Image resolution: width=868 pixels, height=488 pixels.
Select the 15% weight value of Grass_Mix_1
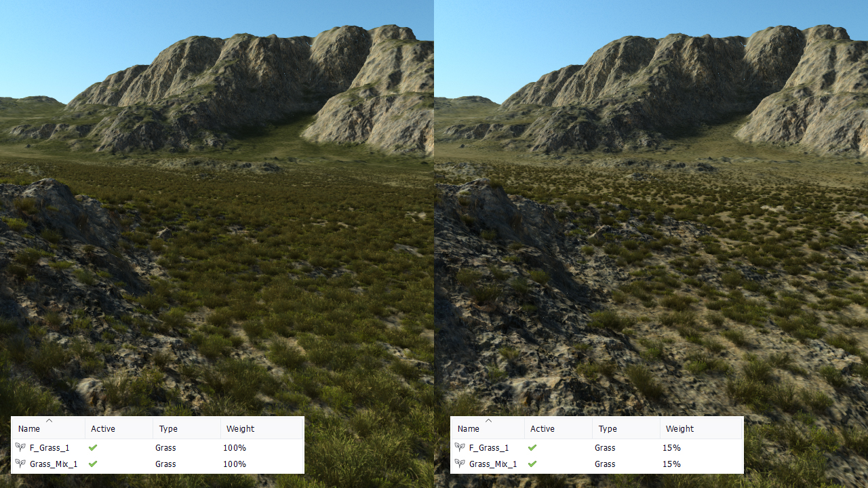(671, 464)
